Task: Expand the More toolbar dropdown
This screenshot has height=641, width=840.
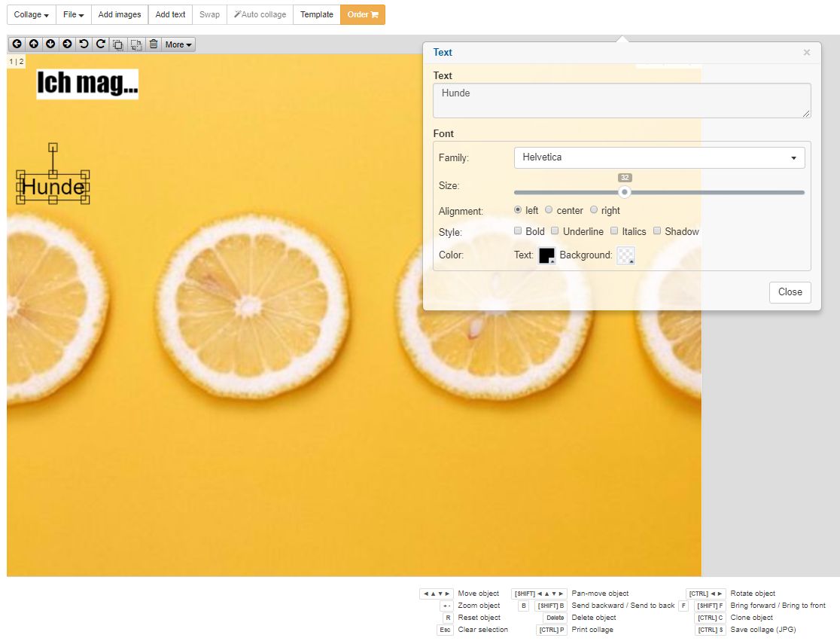Action: 178,44
